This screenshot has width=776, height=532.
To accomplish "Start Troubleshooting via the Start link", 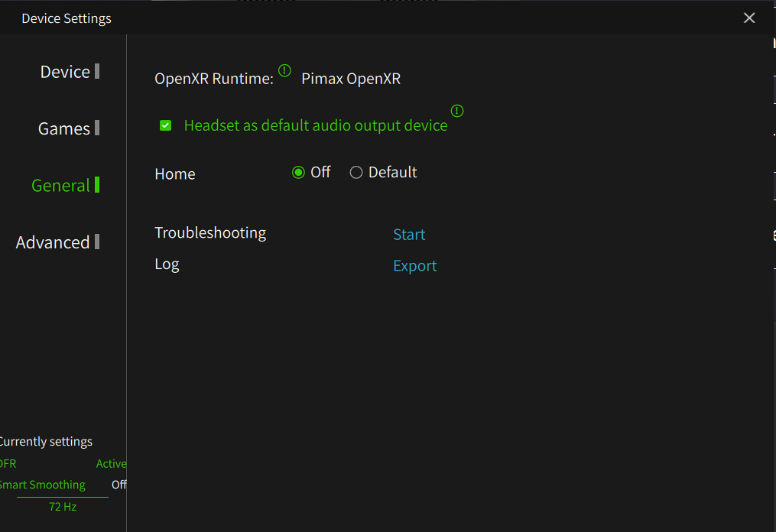I will 409,235.
